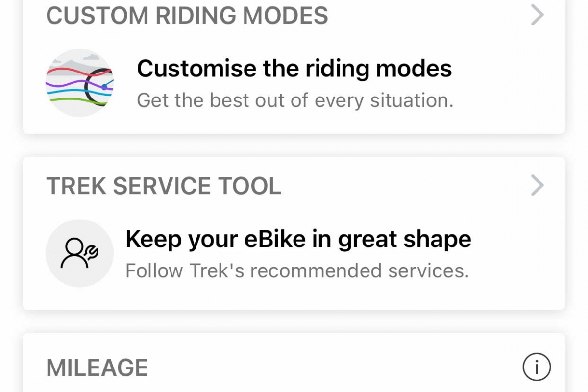
Task: Tap "Follow Trek's recommended services." text
Action: [x=297, y=270]
